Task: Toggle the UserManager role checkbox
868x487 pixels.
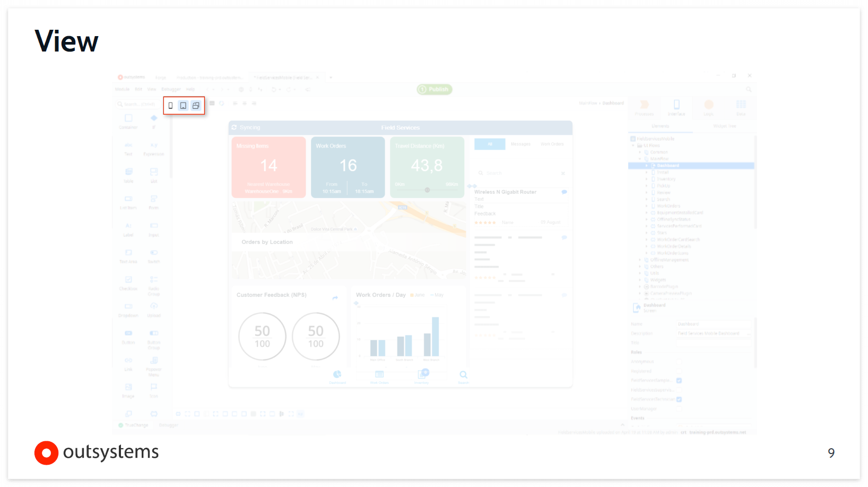Action: 679,409
